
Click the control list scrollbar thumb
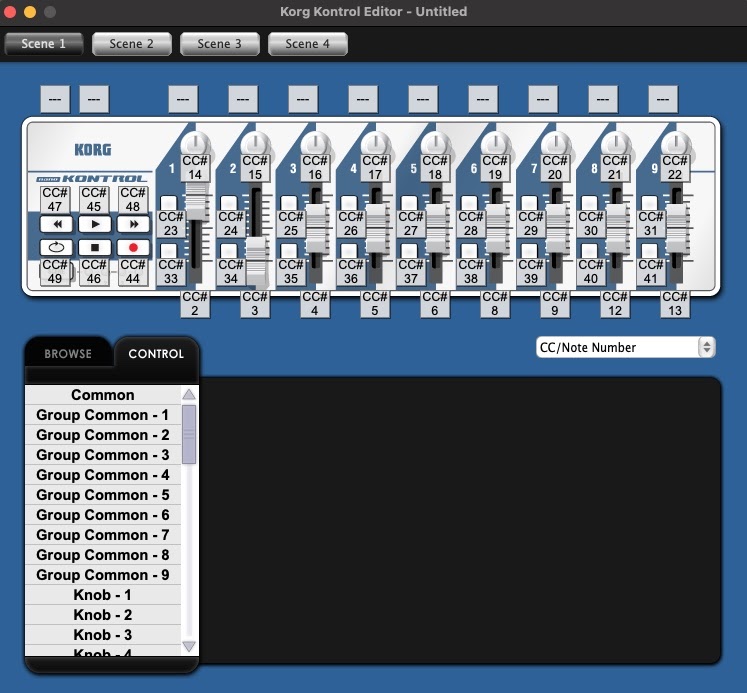tap(189, 434)
